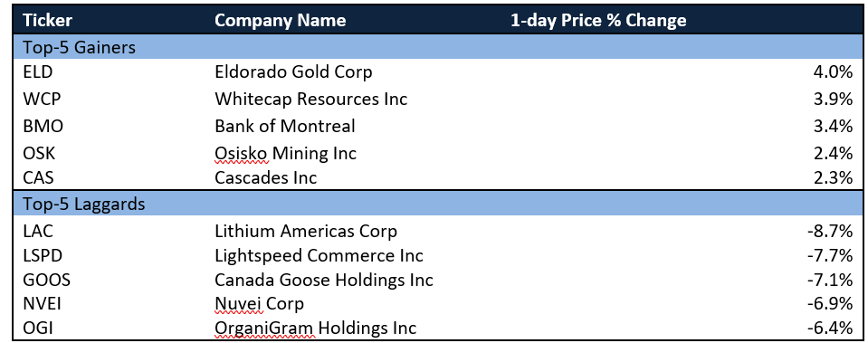Select the Cascades Inc cell
This screenshot has height=343, width=868.
266,177
